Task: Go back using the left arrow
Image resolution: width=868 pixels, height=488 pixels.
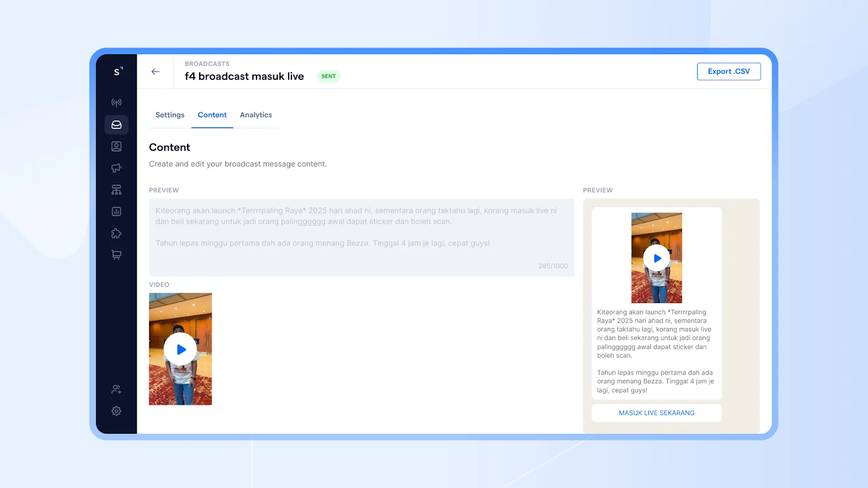Action: pyautogui.click(x=156, y=72)
